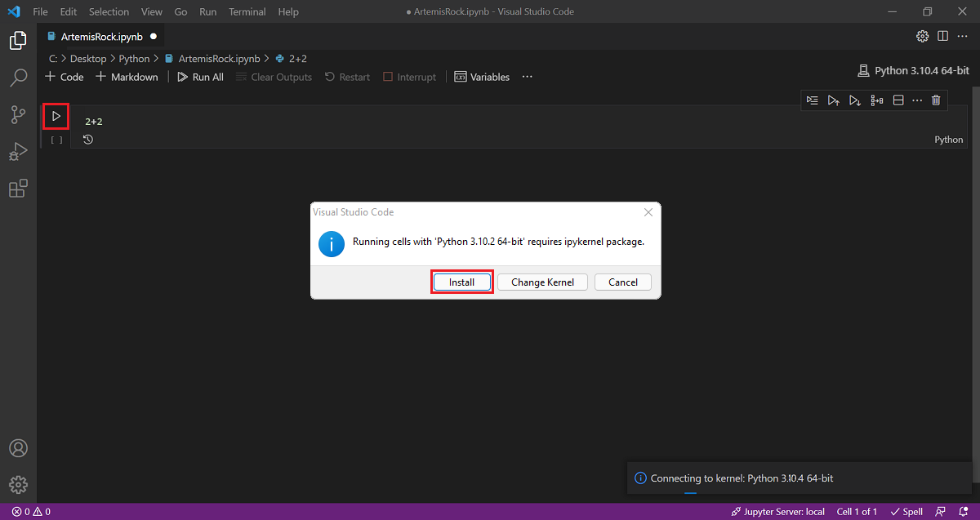Close the ipykernel dialog with X
The width and height of the screenshot is (980, 520).
click(x=648, y=212)
